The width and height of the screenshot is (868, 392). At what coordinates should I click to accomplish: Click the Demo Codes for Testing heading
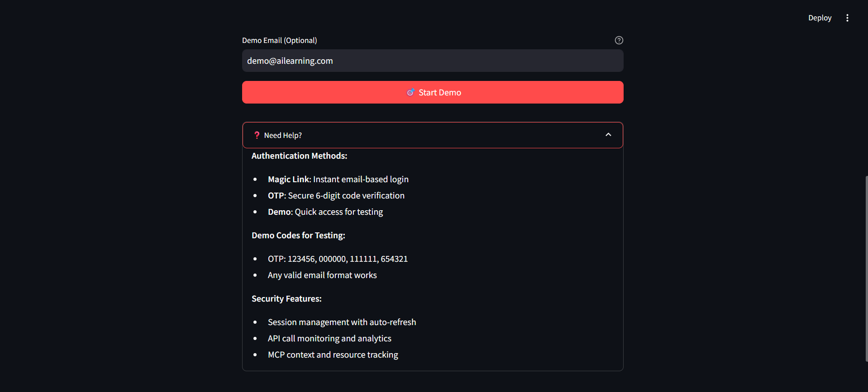coord(298,236)
